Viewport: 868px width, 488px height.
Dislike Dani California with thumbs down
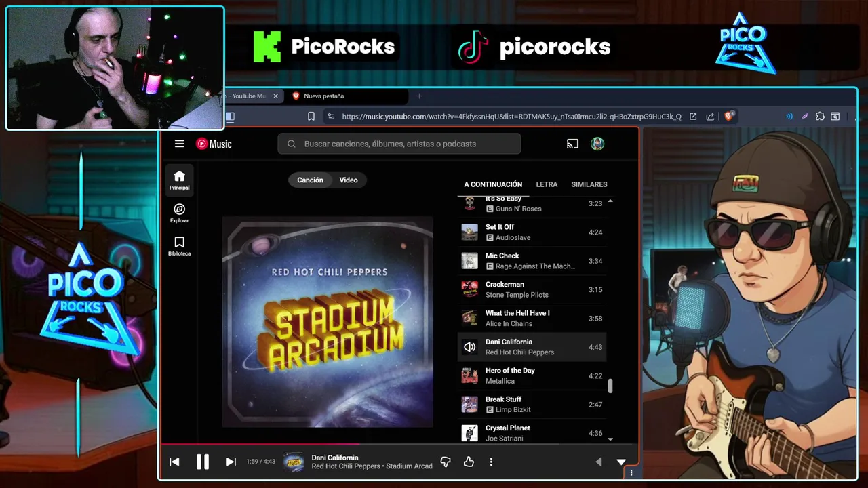tap(446, 462)
